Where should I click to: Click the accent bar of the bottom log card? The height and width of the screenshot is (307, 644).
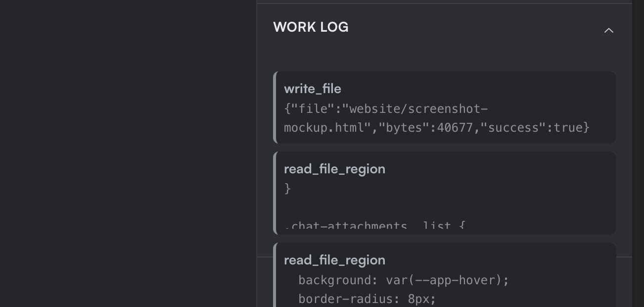pos(275,277)
